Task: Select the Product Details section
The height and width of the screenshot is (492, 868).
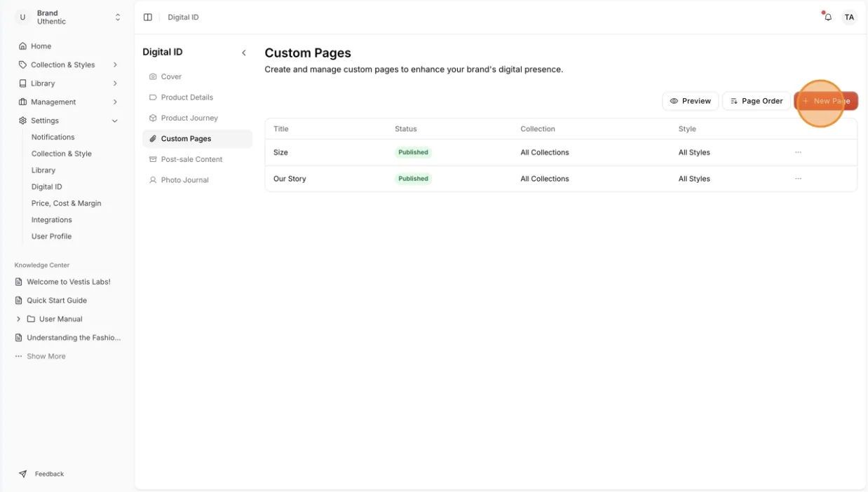Action: [197, 97]
